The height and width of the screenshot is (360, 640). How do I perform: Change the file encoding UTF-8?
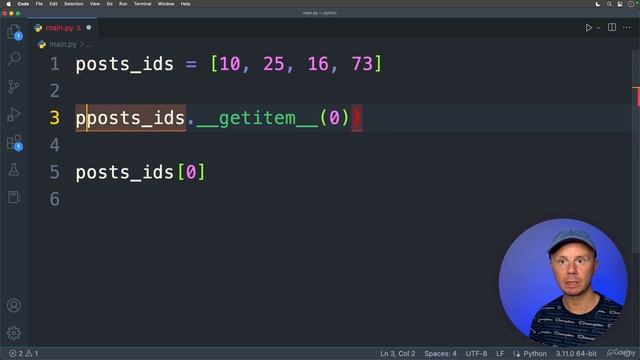pyautogui.click(x=476, y=353)
